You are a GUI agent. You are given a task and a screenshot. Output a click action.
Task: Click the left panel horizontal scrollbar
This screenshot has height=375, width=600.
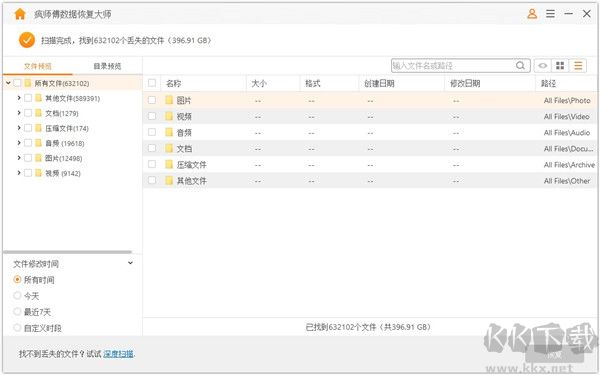[x=68, y=252]
